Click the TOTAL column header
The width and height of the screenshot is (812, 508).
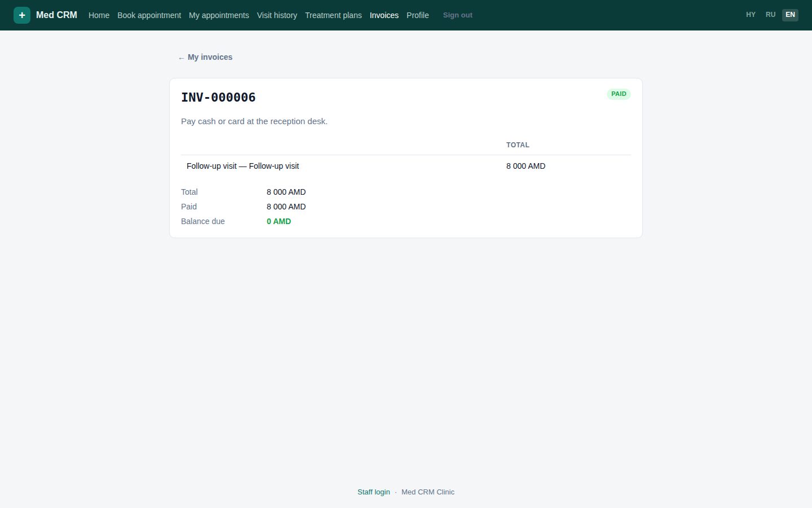[x=518, y=145]
